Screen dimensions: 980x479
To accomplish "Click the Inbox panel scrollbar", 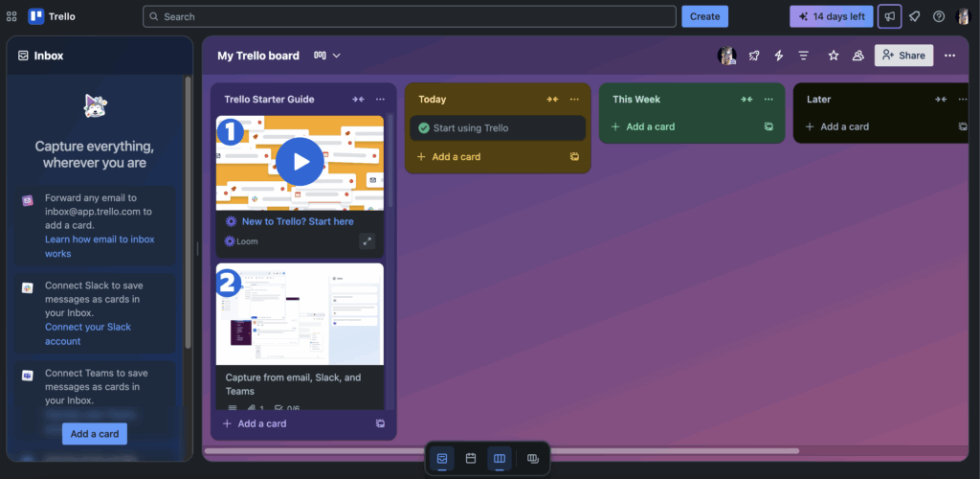I will (x=188, y=213).
